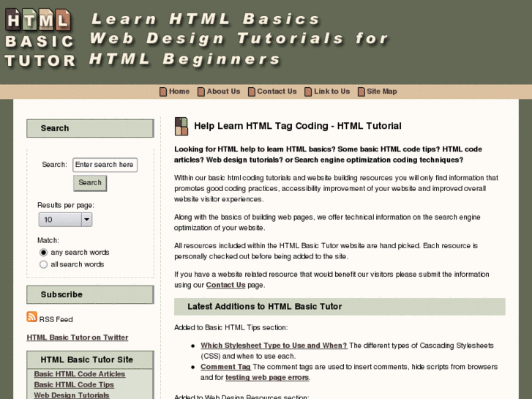Follow the Contact Us link in the paragraph

(225, 285)
